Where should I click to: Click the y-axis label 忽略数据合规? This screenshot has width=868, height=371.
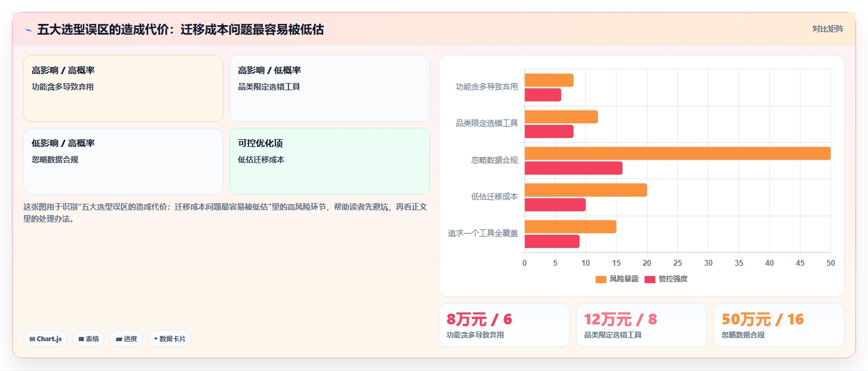coord(495,160)
